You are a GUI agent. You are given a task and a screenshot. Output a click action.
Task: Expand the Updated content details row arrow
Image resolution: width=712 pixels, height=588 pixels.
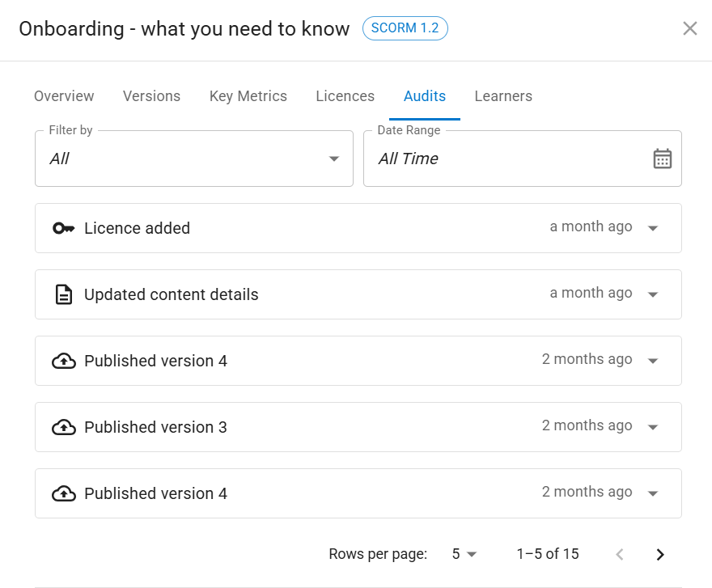coord(654,294)
